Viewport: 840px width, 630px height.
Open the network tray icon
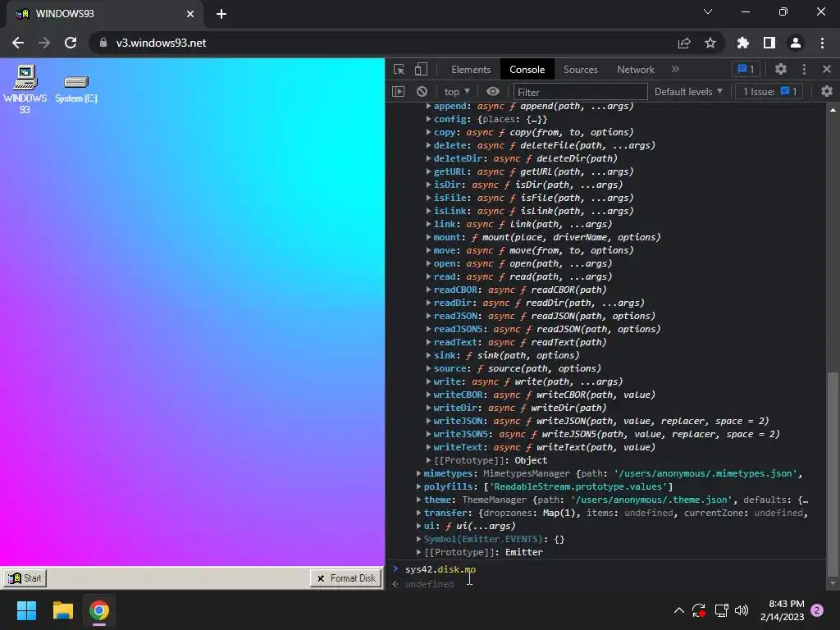pyautogui.click(x=722, y=610)
